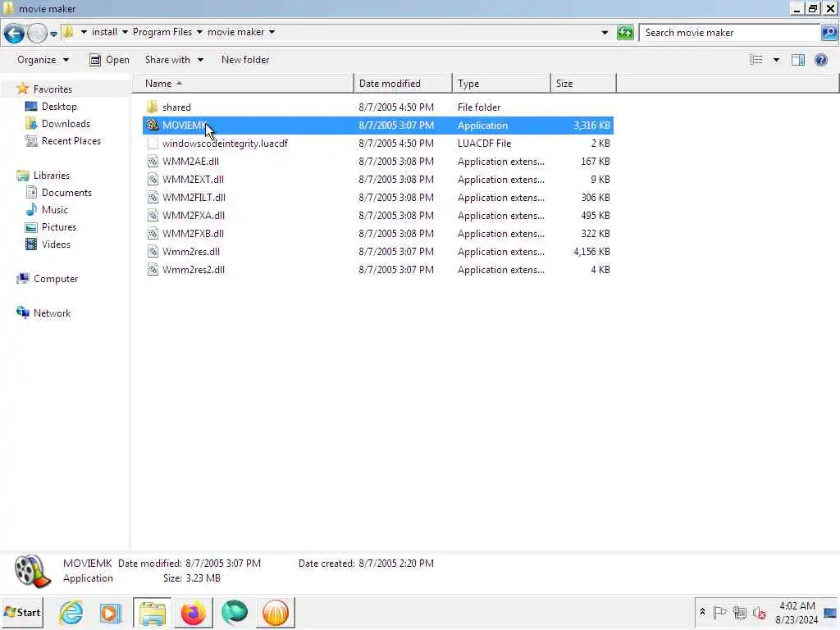
Task: Launch Windows Media Player from the taskbar
Action: coord(111,613)
